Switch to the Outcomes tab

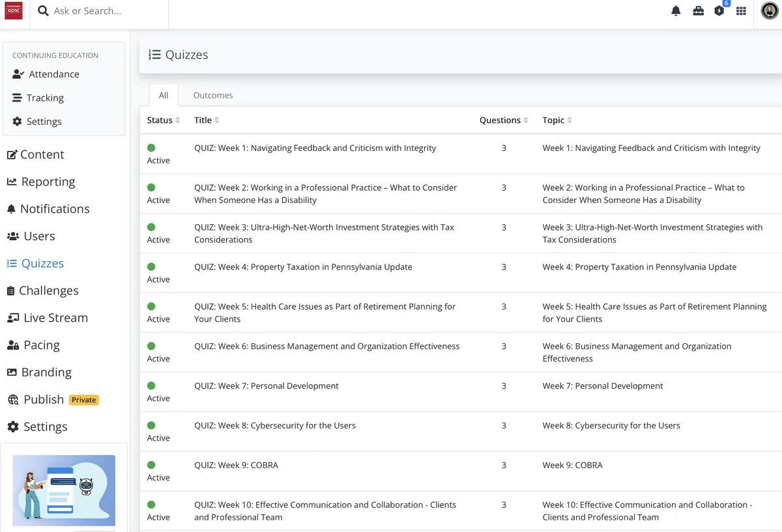pyautogui.click(x=212, y=95)
